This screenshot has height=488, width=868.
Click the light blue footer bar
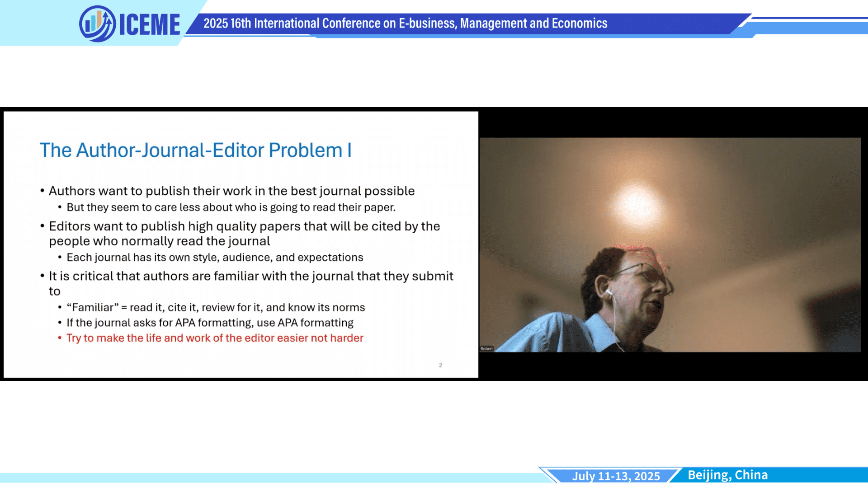pyautogui.click(x=271, y=478)
